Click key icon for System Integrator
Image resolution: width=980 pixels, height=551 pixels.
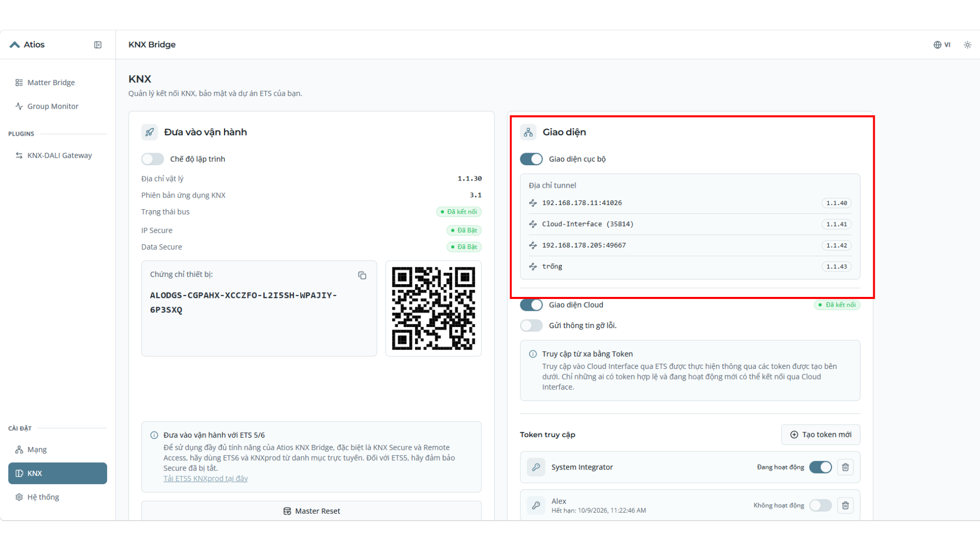pos(536,467)
